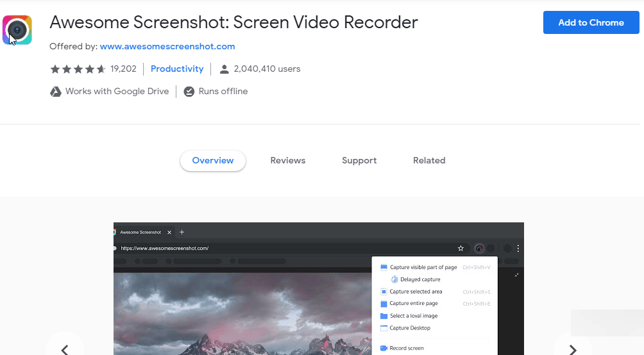Click the Add to Chrome button
The height and width of the screenshot is (355, 644).
(591, 22)
